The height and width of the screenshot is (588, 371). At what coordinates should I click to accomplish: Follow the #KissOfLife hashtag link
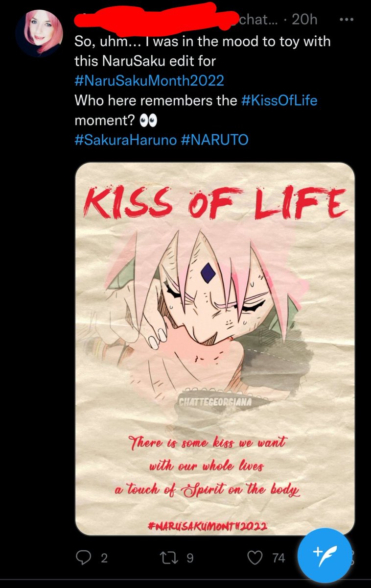pos(279,100)
